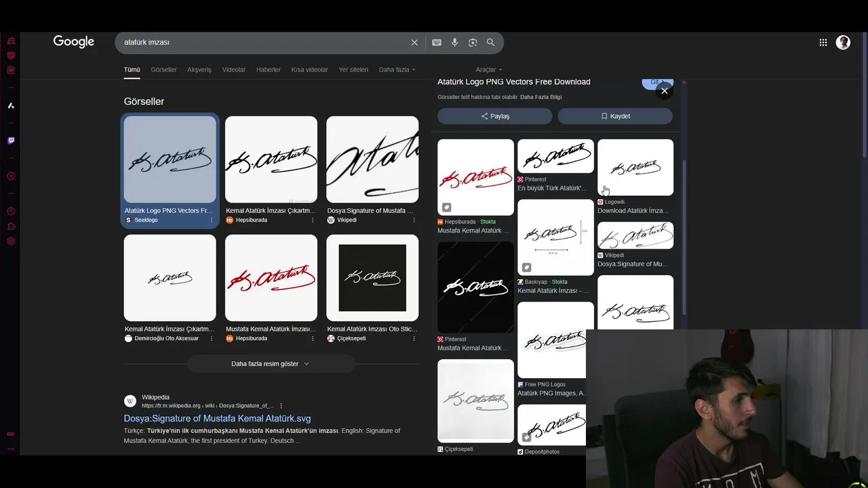Viewport: 868px width, 488px height.
Task: Open the Yer siteleri tab
Action: tap(353, 70)
